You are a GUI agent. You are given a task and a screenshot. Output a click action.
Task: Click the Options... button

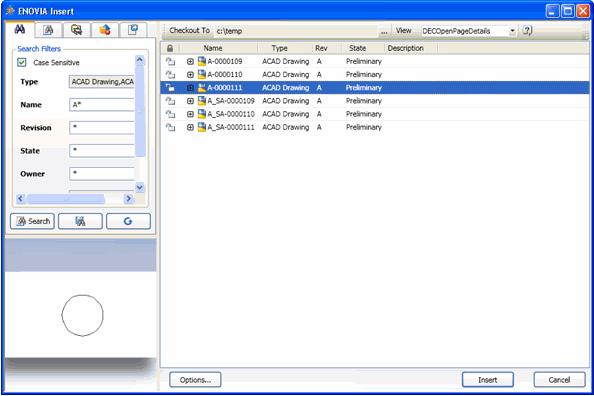click(195, 380)
